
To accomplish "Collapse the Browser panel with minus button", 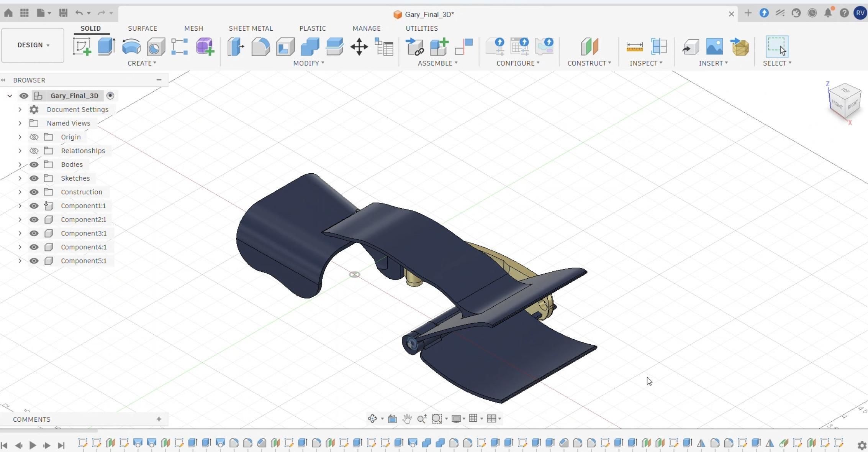I will pos(159,80).
